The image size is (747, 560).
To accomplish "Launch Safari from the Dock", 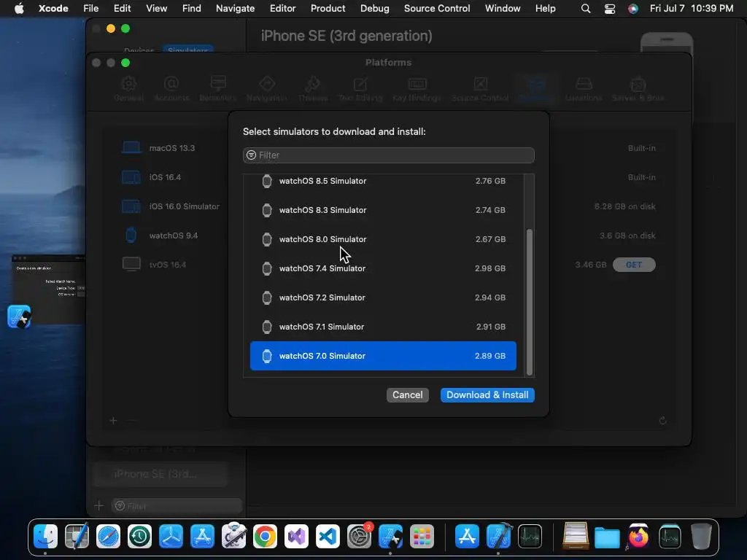I will click(108, 536).
